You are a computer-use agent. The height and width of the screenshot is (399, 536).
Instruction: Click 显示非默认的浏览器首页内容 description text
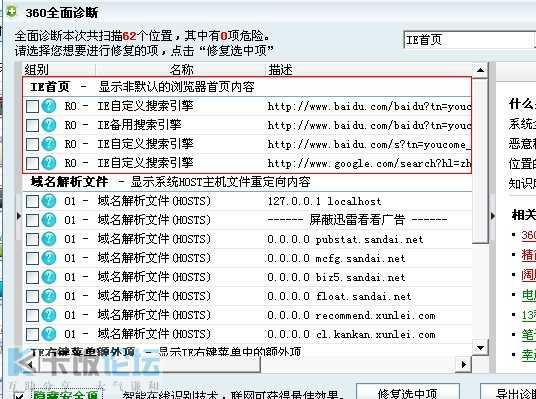[x=176, y=87]
